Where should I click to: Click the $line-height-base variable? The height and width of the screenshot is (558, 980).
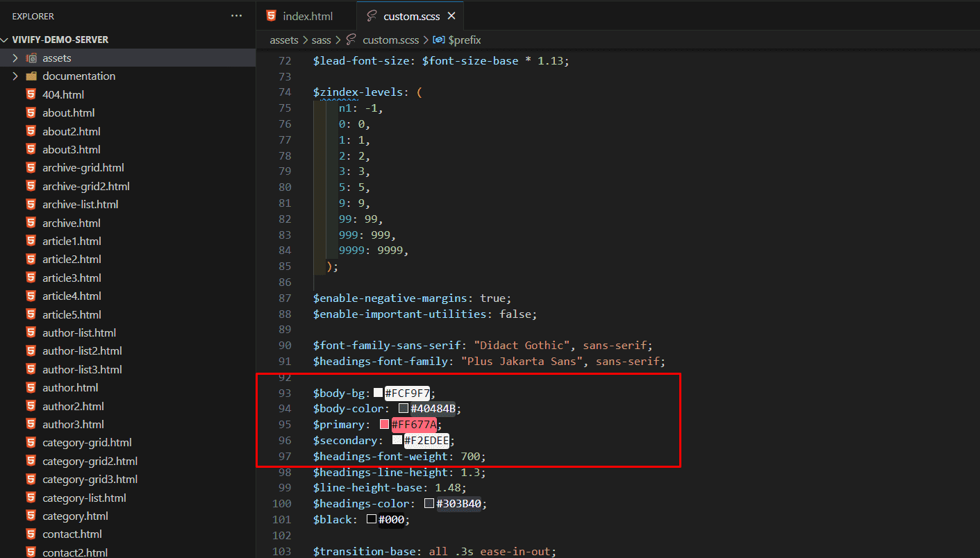368,488
